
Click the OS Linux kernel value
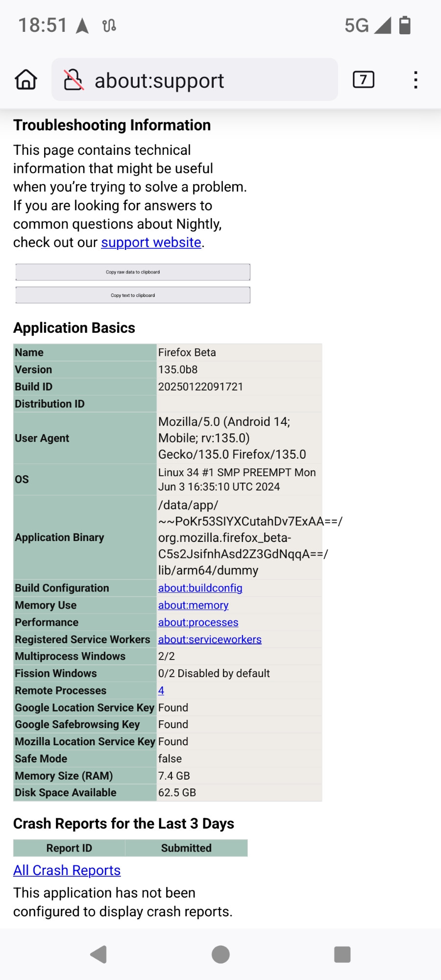coord(237,479)
